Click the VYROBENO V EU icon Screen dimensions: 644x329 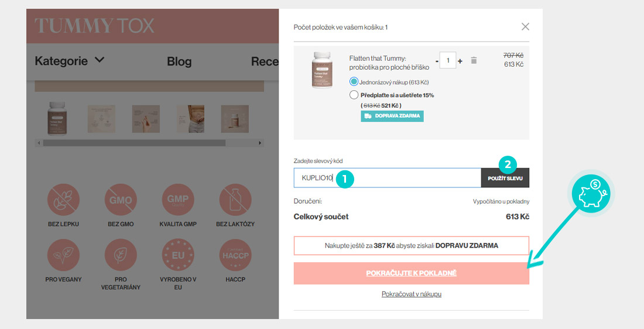click(x=178, y=255)
